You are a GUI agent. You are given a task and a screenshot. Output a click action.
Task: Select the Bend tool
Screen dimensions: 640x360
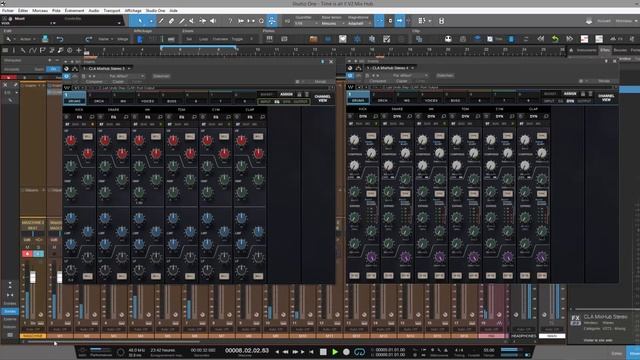202,21
